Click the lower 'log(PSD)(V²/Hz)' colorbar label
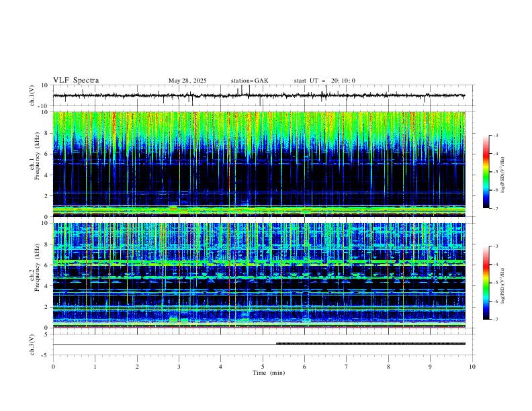This screenshot has width=532, height=411. click(x=503, y=285)
